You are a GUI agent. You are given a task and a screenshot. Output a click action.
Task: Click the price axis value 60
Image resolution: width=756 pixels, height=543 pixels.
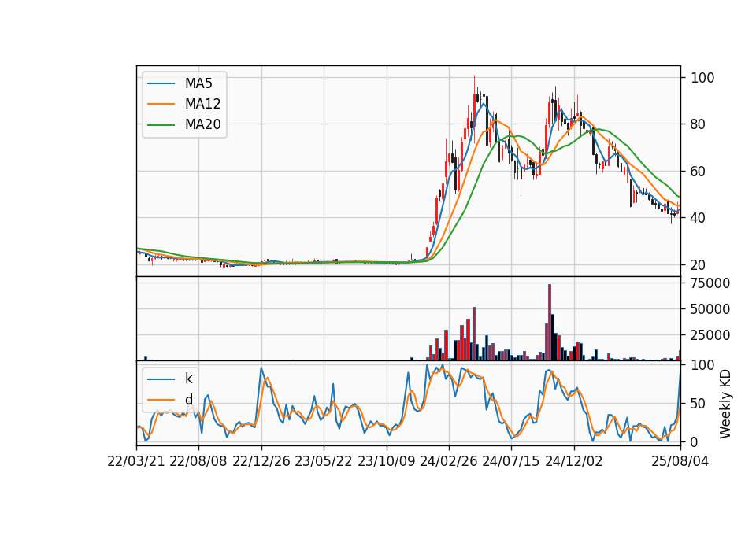(698, 171)
